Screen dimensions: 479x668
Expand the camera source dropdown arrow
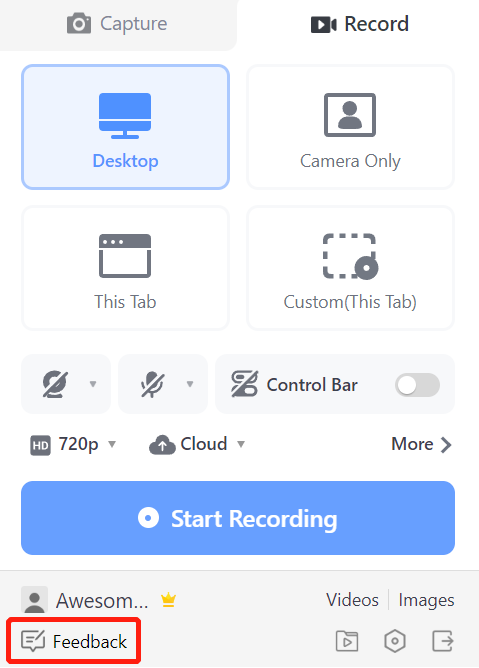(93, 384)
